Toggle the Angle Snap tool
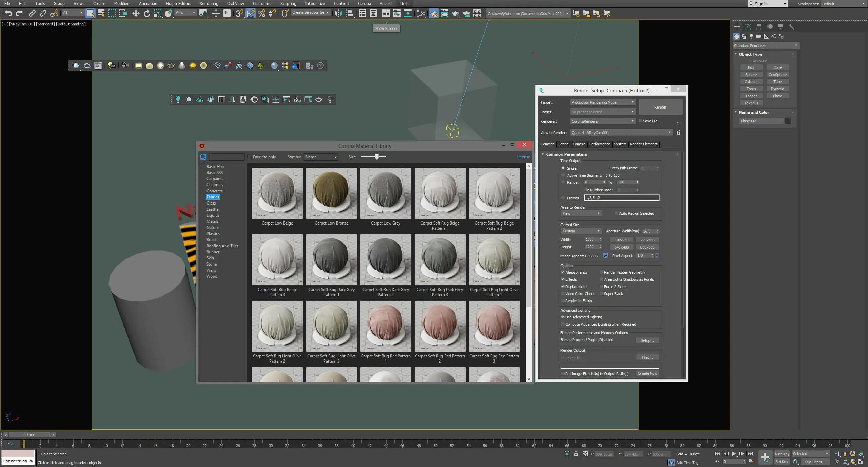 pyautogui.click(x=251, y=13)
